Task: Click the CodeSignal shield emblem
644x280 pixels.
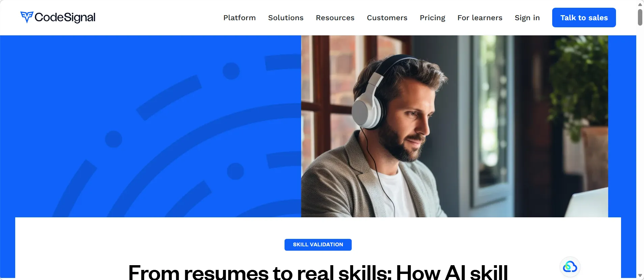Action: [27, 17]
